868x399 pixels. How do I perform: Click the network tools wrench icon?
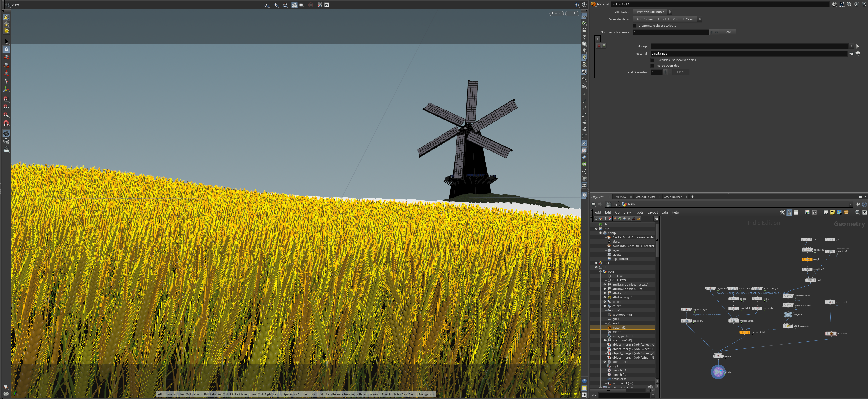pos(782,212)
